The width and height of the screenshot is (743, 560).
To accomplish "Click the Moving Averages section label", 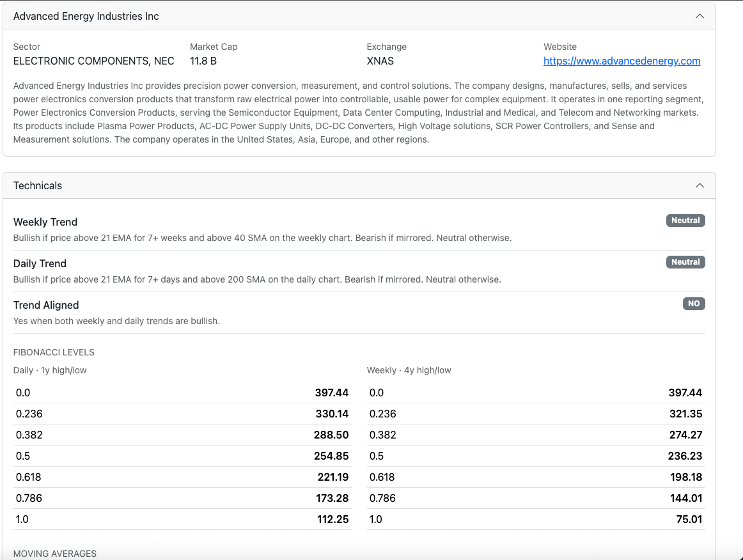I will [x=55, y=554].
